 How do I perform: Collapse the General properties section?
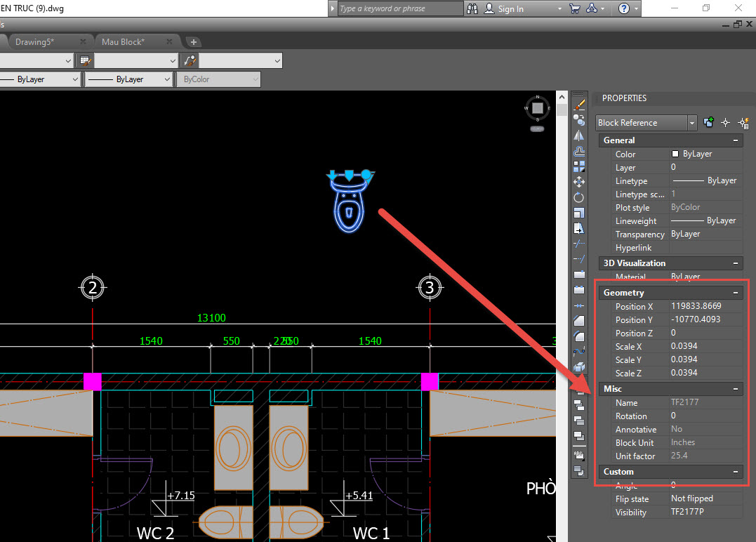pos(736,140)
